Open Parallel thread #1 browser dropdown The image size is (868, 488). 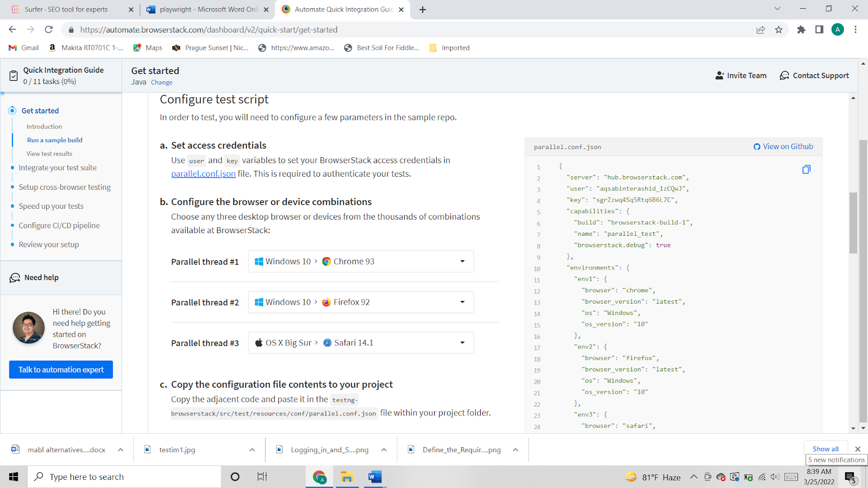click(x=361, y=261)
